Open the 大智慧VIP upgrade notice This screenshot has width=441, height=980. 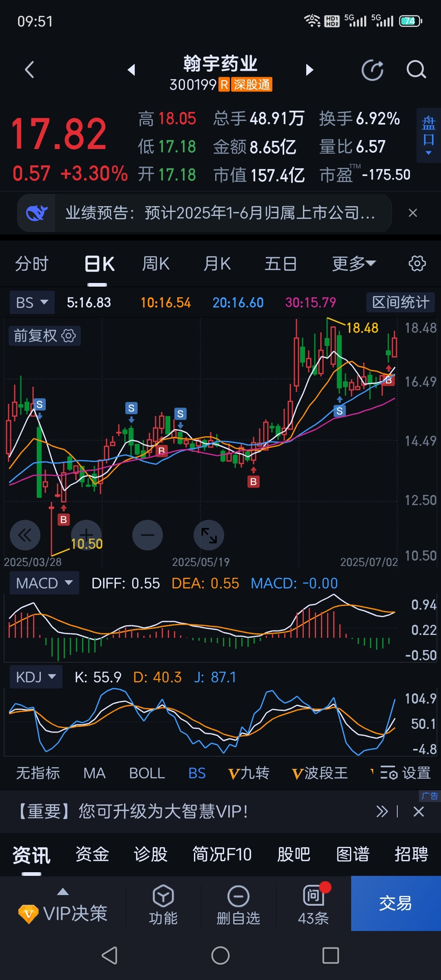point(131,811)
